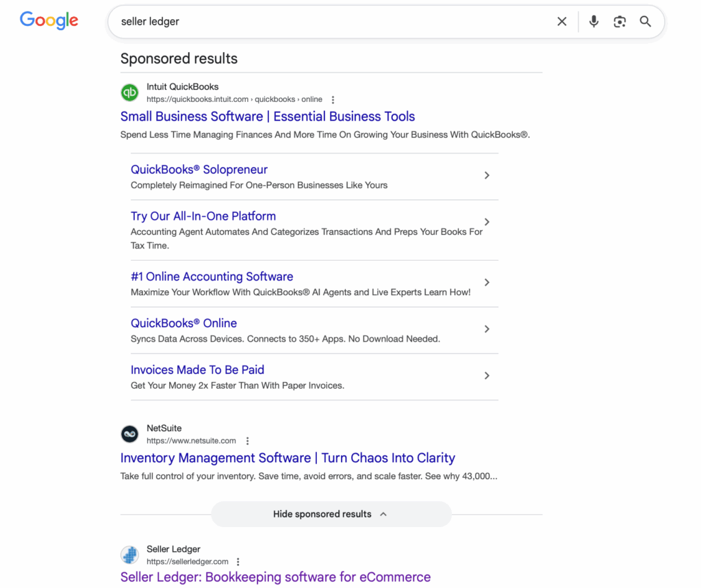Open the QuickBooks ad options menu
Image resolution: width=701 pixels, height=588 pixels.
(x=333, y=100)
